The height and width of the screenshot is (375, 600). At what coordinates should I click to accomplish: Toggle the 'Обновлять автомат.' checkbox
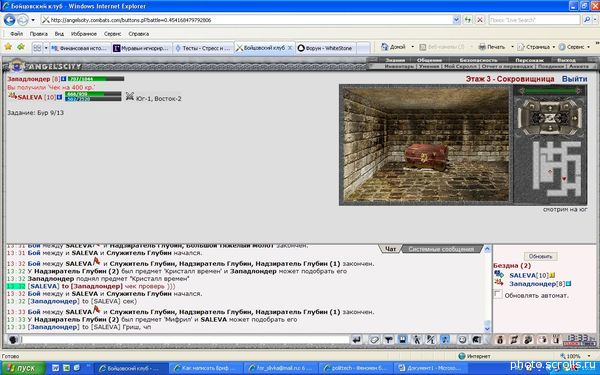(497, 294)
